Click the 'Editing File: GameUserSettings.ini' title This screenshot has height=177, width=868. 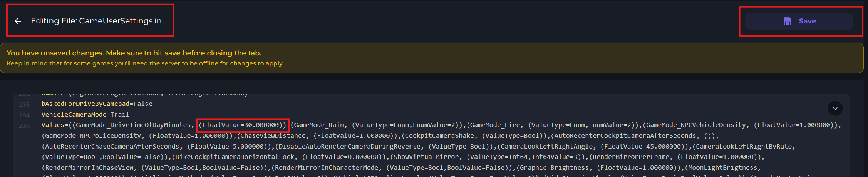(97, 21)
